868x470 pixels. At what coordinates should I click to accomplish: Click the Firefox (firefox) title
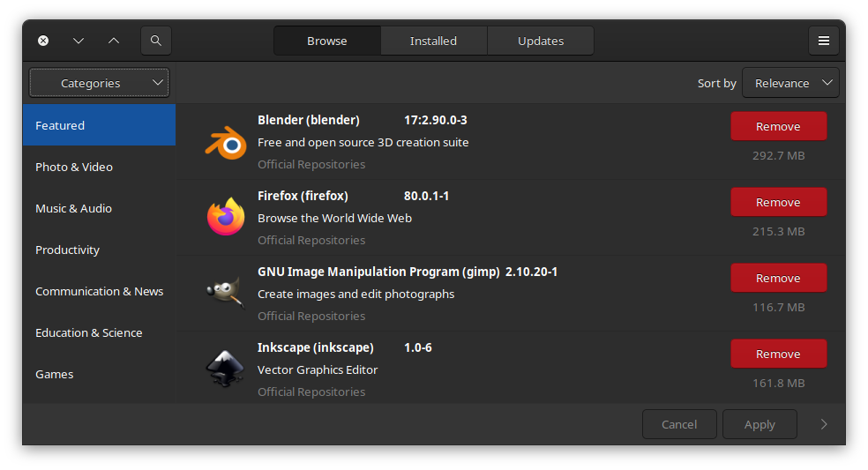coord(303,196)
